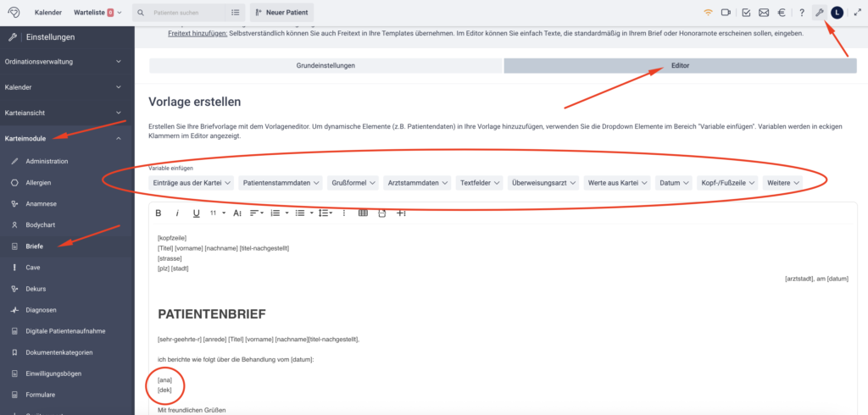This screenshot has height=415, width=868.
Task: Click the page break icon in editor toolbar
Action: point(381,213)
